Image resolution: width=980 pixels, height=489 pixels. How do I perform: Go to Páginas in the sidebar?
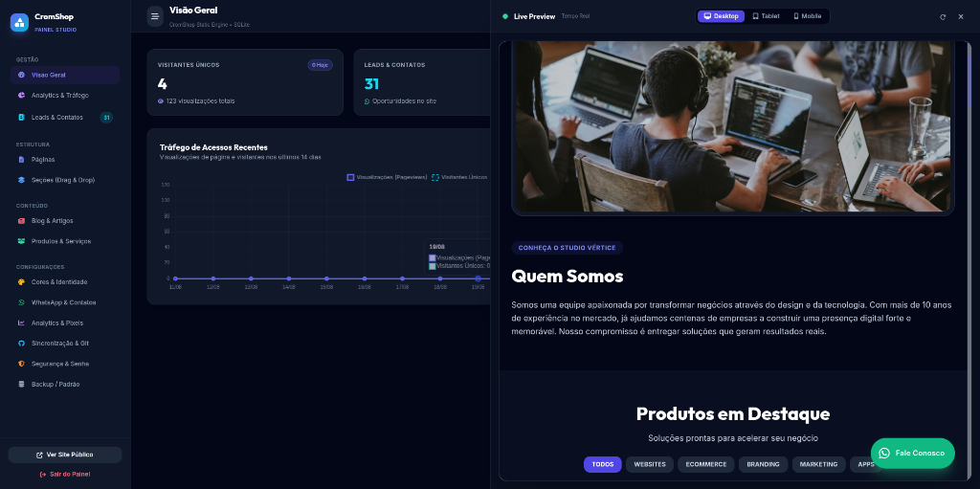click(65, 160)
